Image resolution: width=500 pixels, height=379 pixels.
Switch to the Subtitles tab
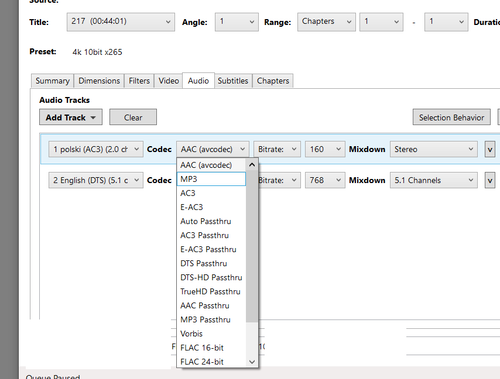[x=233, y=81]
